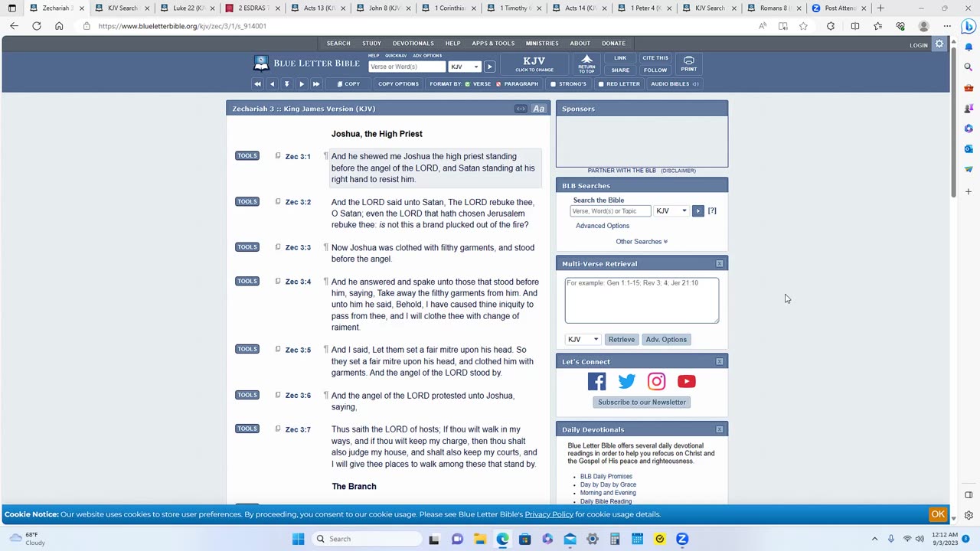Image resolution: width=980 pixels, height=551 pixels.
Task: Click Adv. Options button
Action: pyautogui.click(x=666, y=339)
